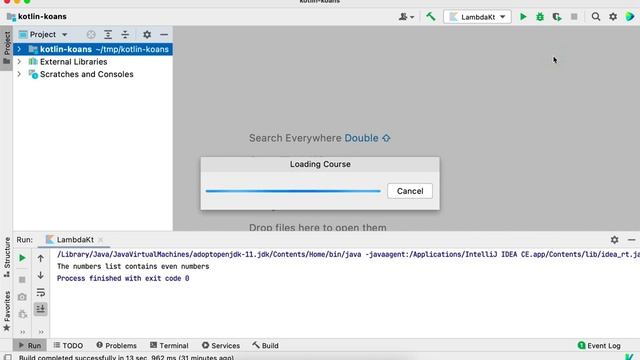The height and width of the screenshot is (360, 640).
Task: Cancel the Loading Course dialog
Action: click(410, 191)
